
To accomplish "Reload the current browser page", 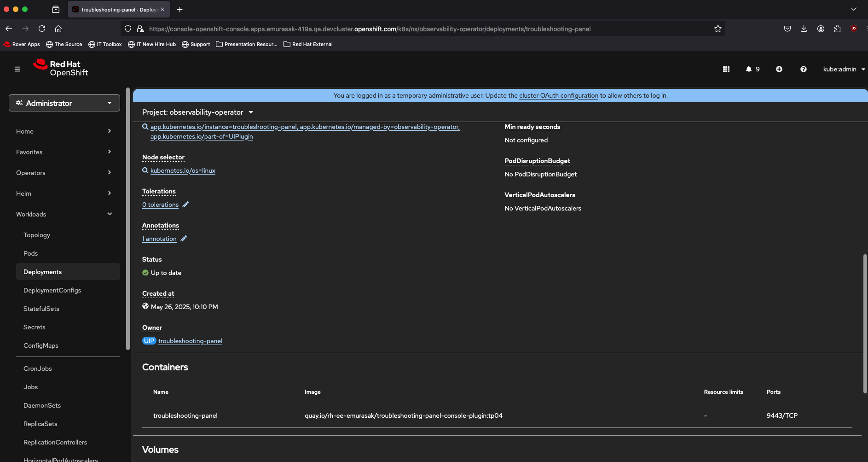I will [42, 29].
